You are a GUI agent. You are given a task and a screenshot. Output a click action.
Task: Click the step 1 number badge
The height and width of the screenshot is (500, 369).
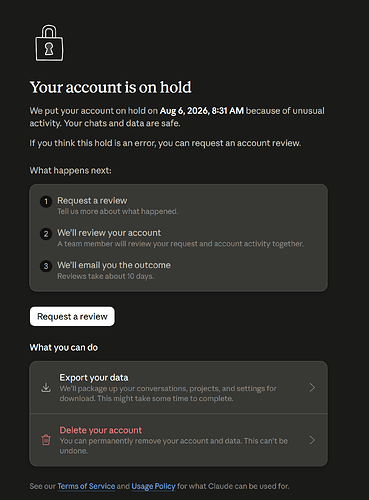pos(46,201)
